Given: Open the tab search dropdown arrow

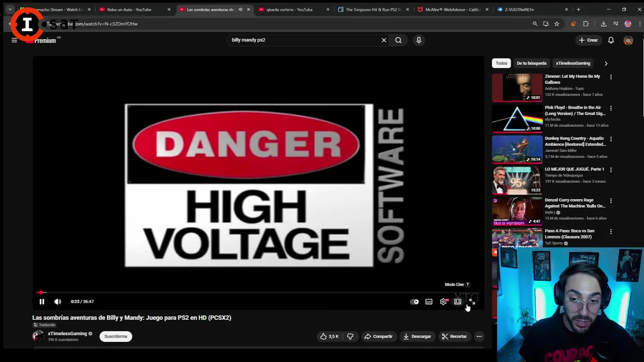Looking at the screenshot, I should pos(10,10).
